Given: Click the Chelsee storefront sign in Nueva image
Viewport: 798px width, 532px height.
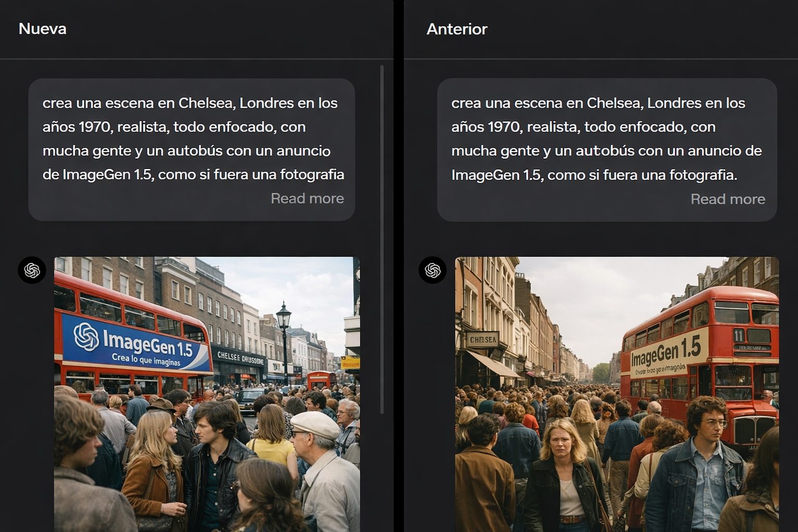Looking at the screenshot, I should coord(240,357).
